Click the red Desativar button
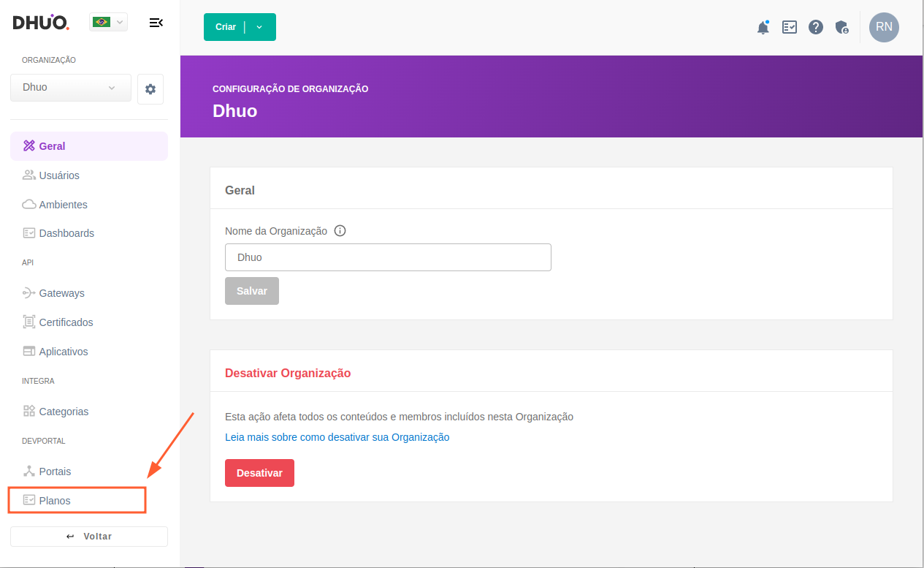This screenshot has width=924, height=568. (259, 473)
